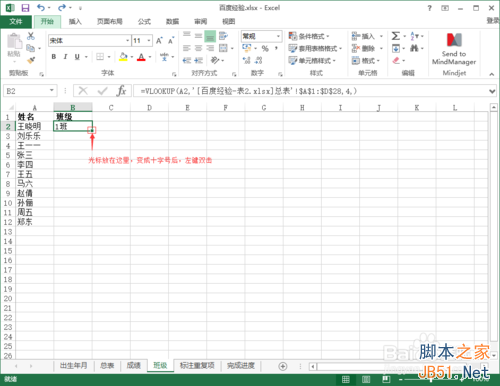Click the Format cells button
The height and width of the screenshot is (386, 500).
tap(366, 61)
